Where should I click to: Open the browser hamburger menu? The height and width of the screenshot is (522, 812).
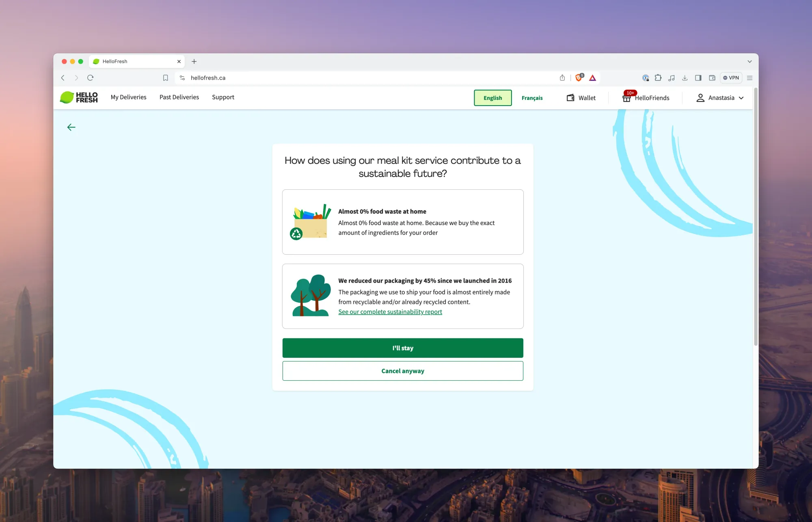[750, 78]
